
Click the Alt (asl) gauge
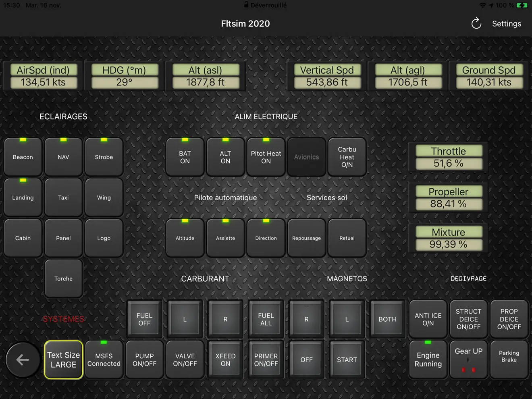(x=205, y=76)
